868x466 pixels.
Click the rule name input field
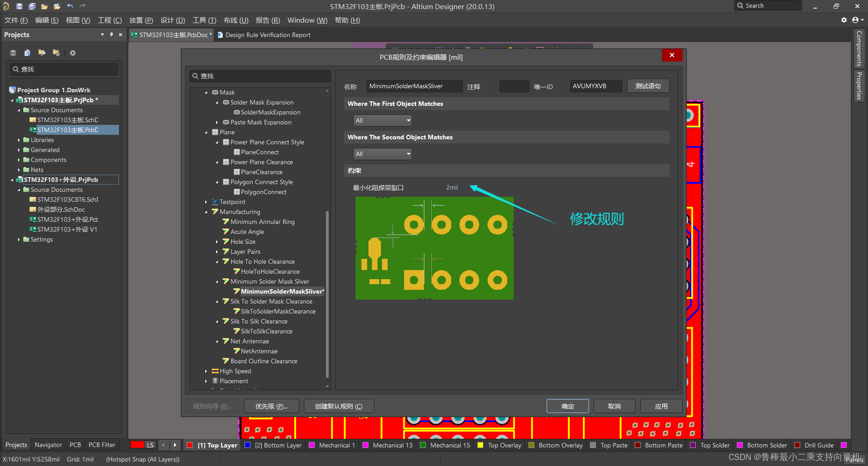[x=414, y=86]
